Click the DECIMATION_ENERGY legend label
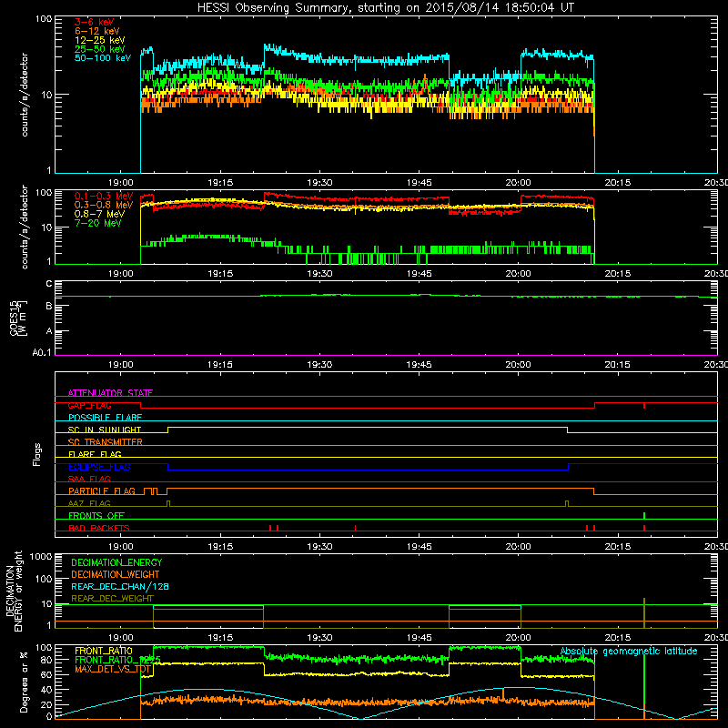The height and width of the screenshot is (728, 728). coord(116,562)
